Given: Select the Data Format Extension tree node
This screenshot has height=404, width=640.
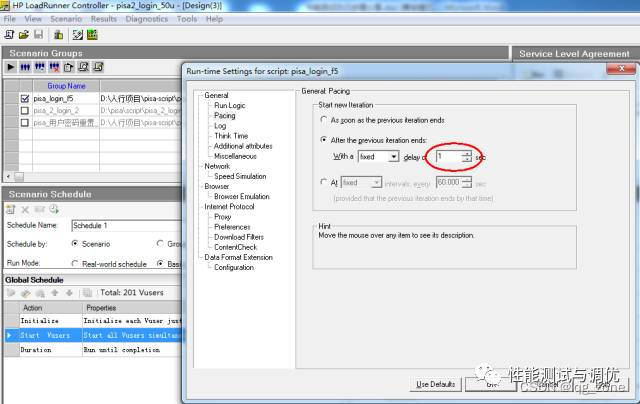Looking at the screenshot, I should tap(238, 257).
